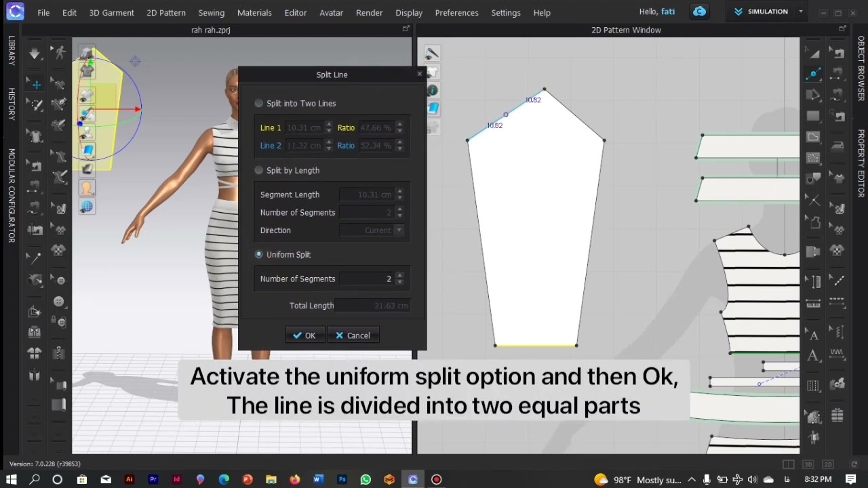868x488 pixels.
Task: Click the pucker zigzag tool in right toolbar
Action: (839, 353)
